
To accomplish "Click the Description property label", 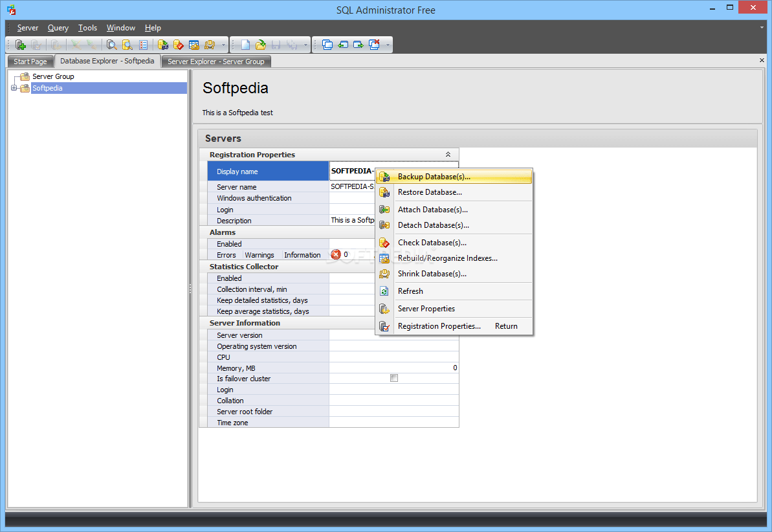I will (234, 221).
